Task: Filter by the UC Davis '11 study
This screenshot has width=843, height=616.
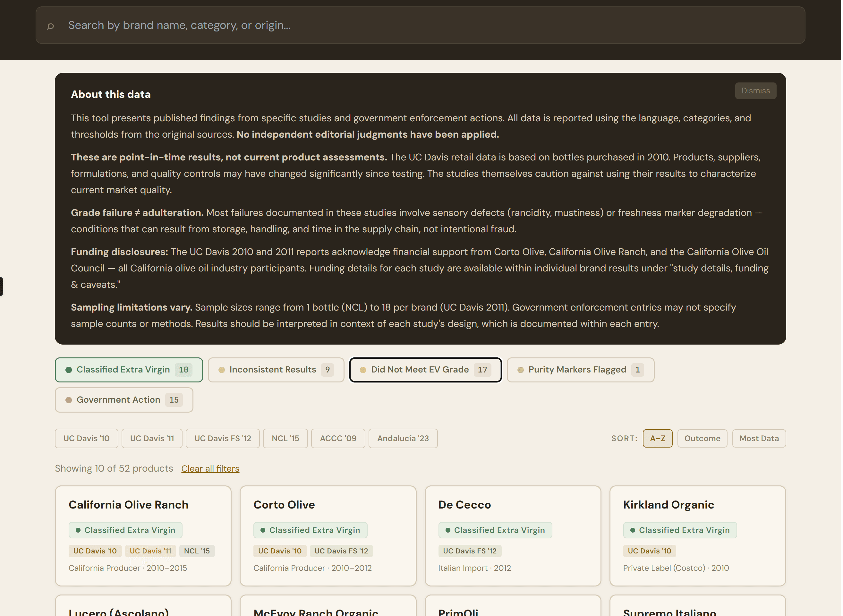Action: pos(152,439)
